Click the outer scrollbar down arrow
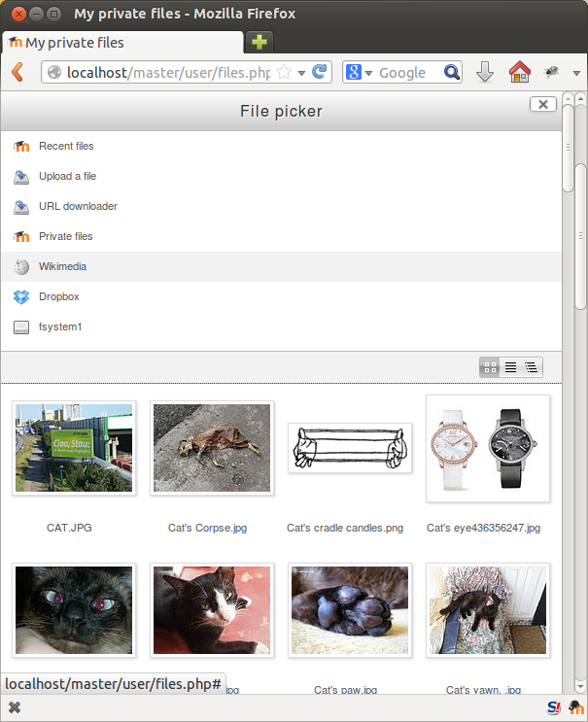This screenshot has width=588, height=722. point(580,687)
